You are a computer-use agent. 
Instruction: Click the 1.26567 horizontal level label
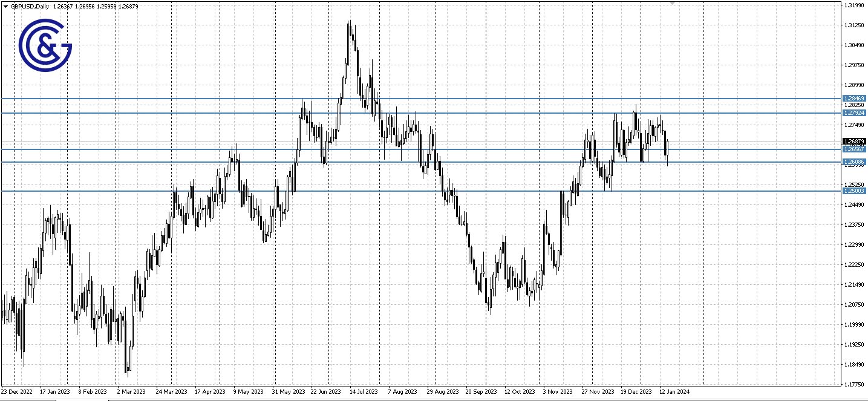(x=854, y=149)
